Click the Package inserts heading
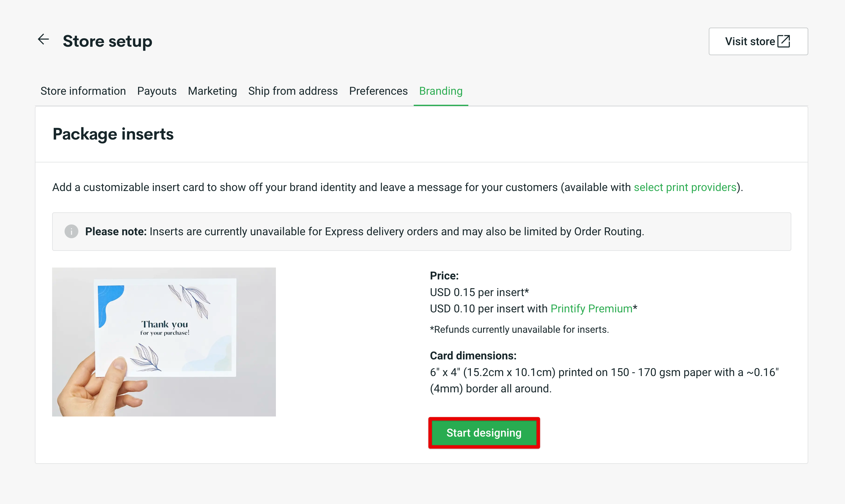 113,134
